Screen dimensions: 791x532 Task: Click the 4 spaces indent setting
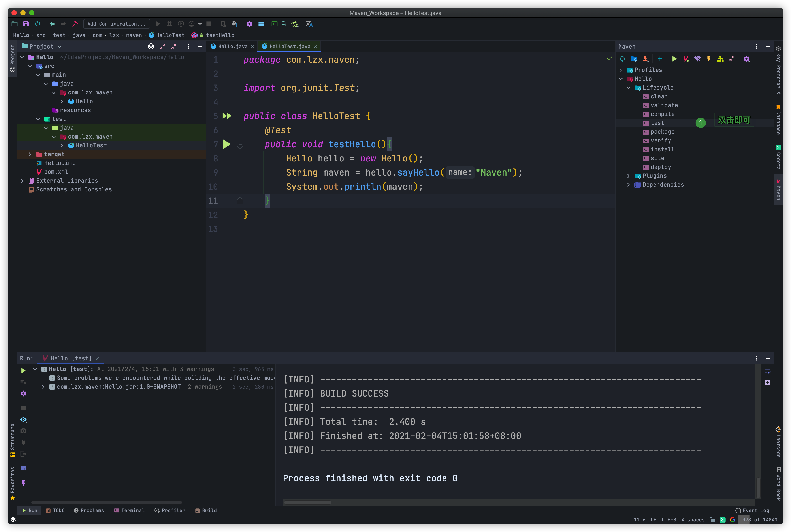pyautogui.click(x=693, y=519)
